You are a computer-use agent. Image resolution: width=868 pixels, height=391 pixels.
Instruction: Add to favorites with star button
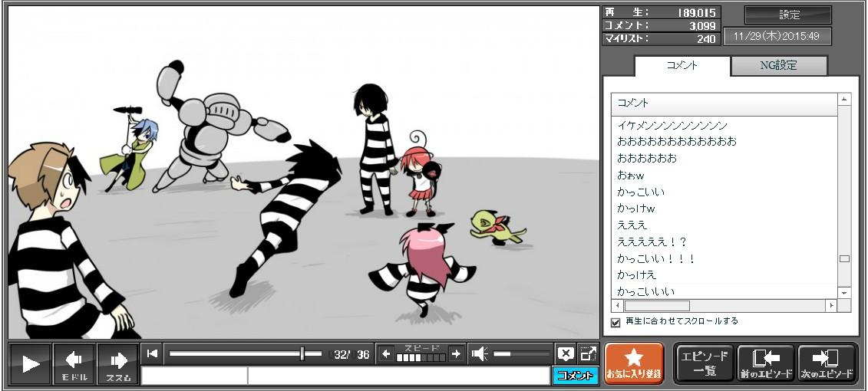[x=634, y=363]
